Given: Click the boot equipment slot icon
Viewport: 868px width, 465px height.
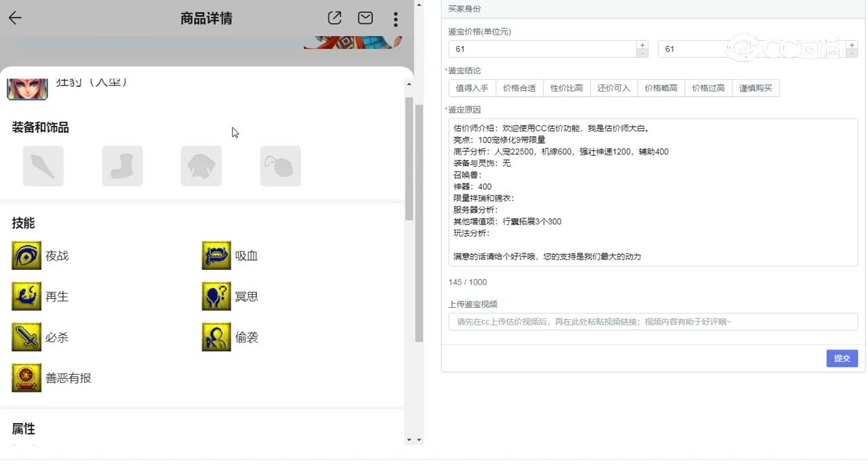Looking at the screenshot, I should point(122,165).
